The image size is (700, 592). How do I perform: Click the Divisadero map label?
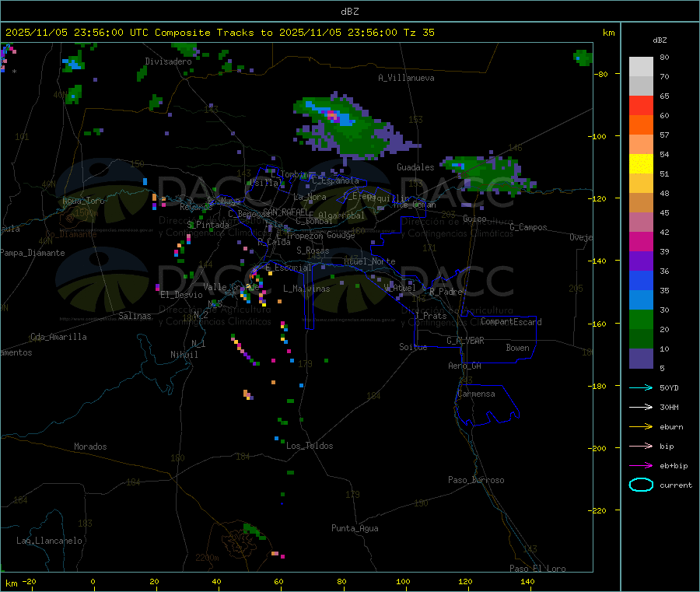(x=168, y=61)
